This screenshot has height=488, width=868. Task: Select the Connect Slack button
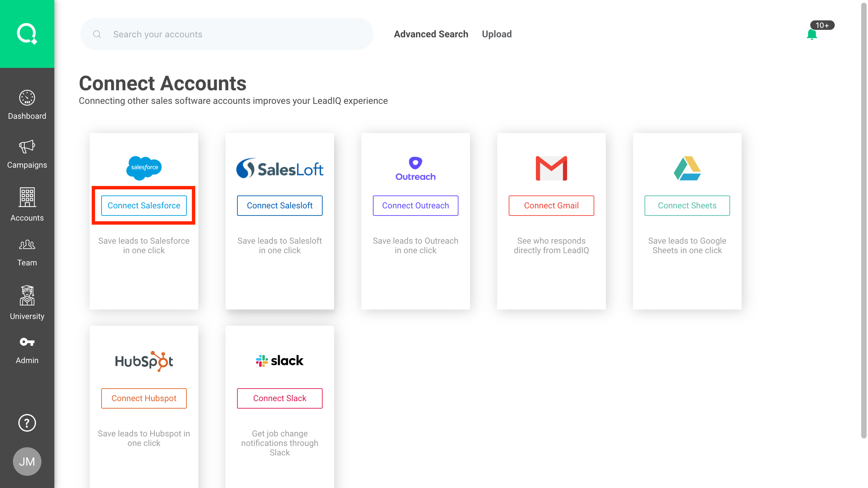(279, 398)
